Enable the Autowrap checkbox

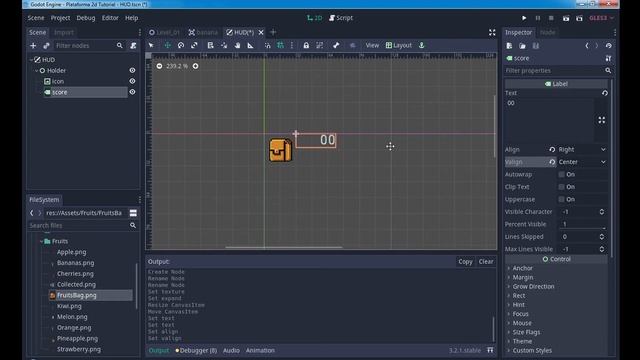[562, 174]
